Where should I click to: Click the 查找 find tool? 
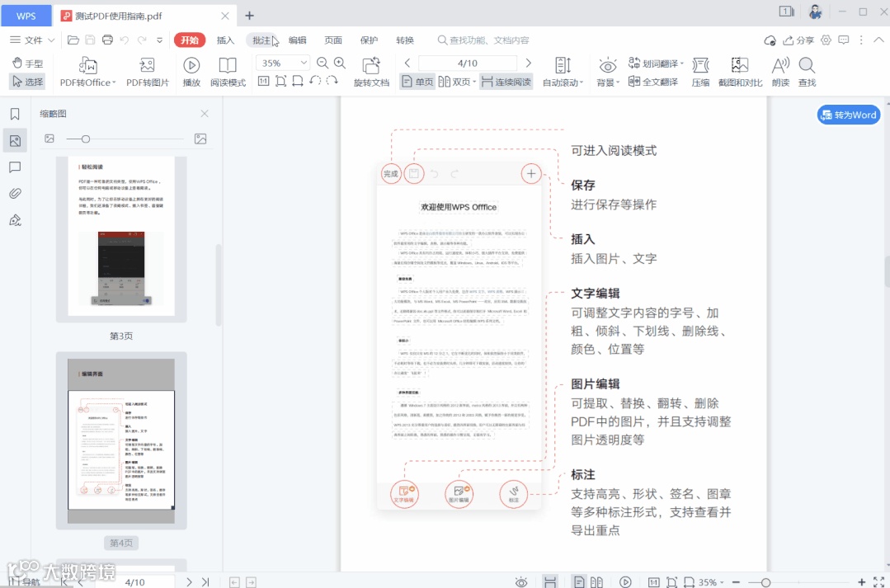[807, 72]
